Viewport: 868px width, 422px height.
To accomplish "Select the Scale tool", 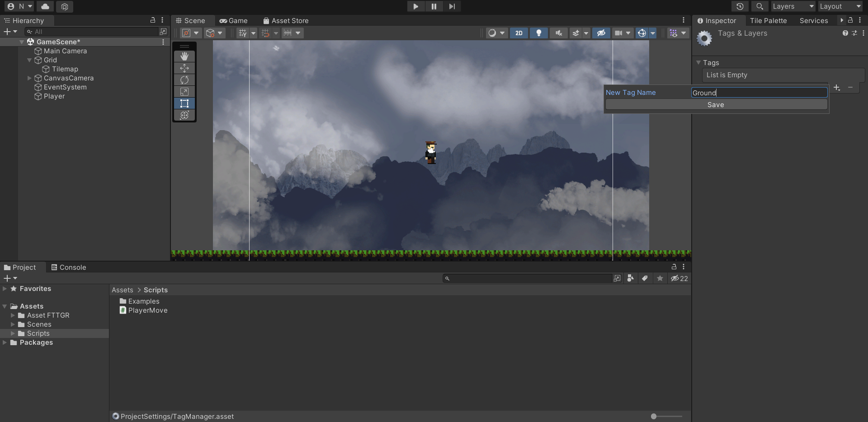I will [x=184, y=91].
